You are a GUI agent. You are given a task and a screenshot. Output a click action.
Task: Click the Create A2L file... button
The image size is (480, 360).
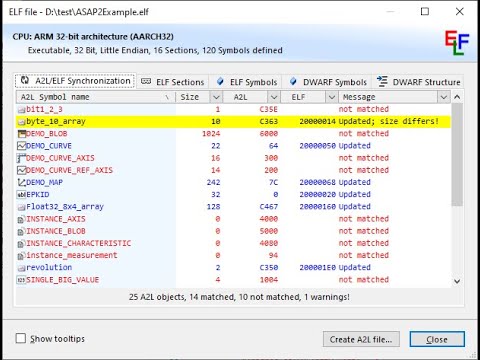coord(361,339)
